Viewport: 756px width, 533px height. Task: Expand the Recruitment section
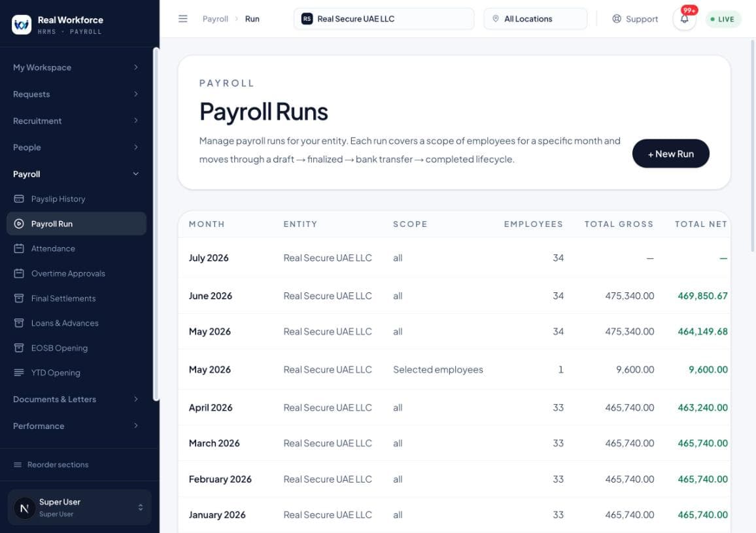click(x=76, y=120)
